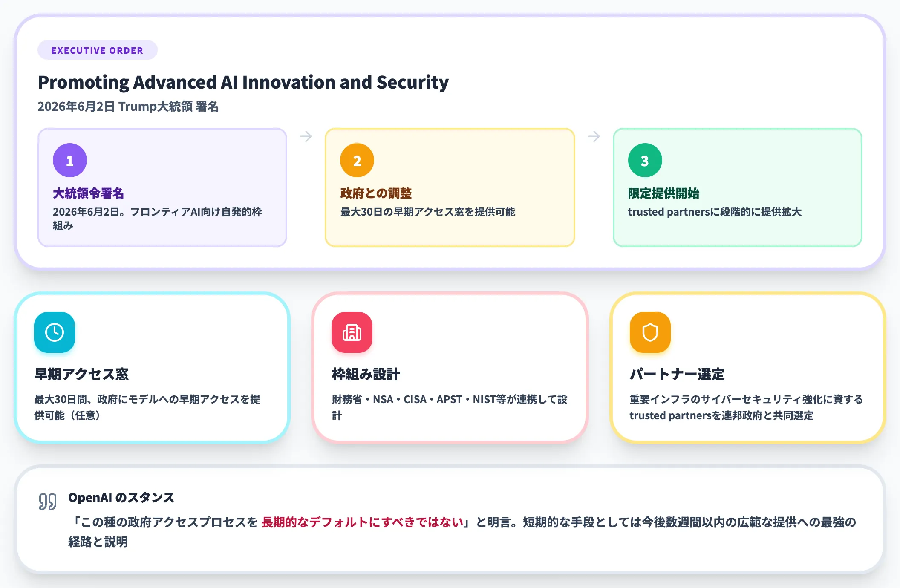Click the teal clock icon

pos(55,332)
